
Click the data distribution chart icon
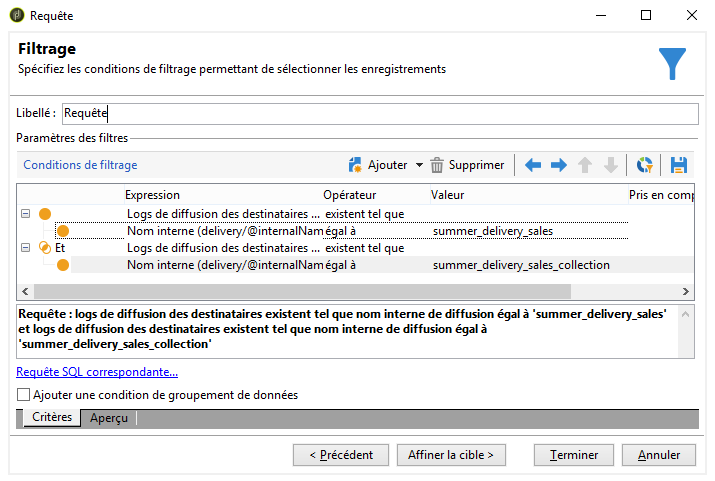click(644, 165)
